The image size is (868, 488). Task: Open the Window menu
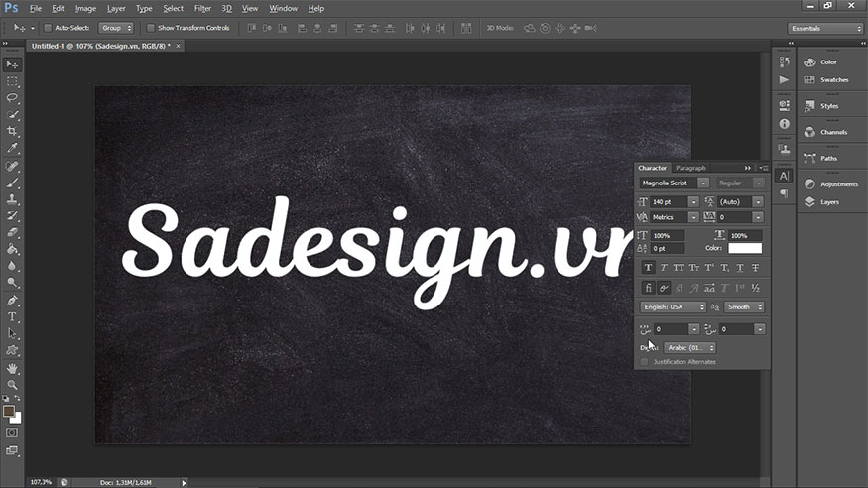click(283, 8)
